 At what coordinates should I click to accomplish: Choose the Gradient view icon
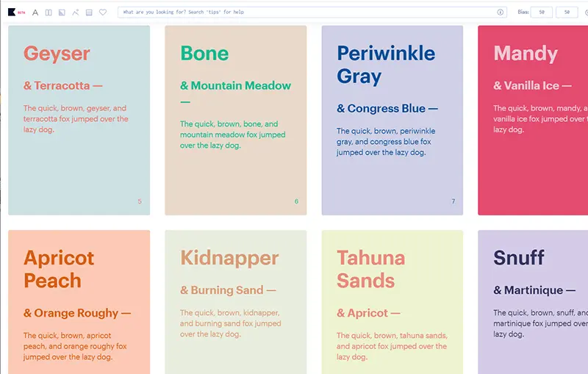point(75,12)
